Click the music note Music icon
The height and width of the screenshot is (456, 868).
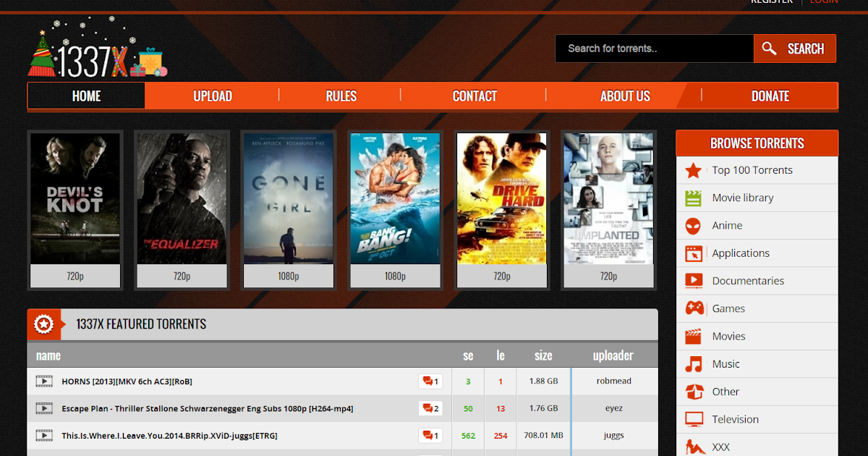(694, 364)
